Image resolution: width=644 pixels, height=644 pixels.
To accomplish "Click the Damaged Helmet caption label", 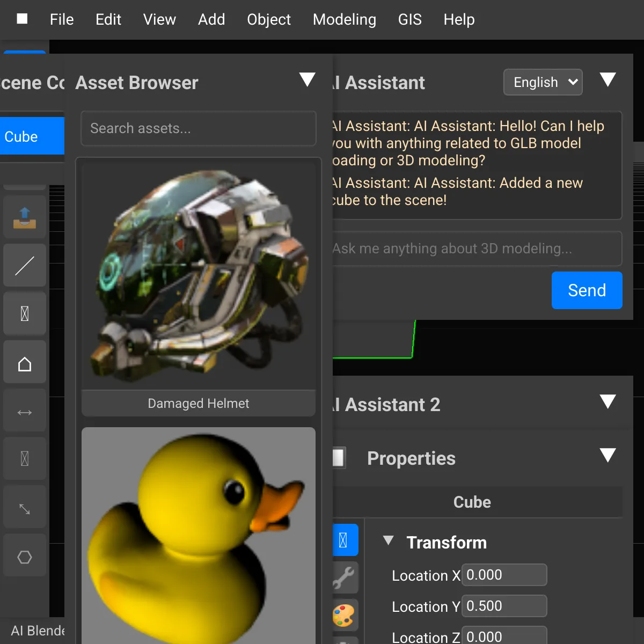I will [x=199, y=403].
